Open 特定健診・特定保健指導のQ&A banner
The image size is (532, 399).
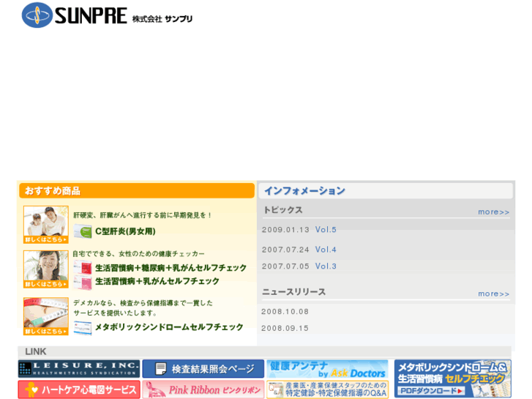pos(327,389)
